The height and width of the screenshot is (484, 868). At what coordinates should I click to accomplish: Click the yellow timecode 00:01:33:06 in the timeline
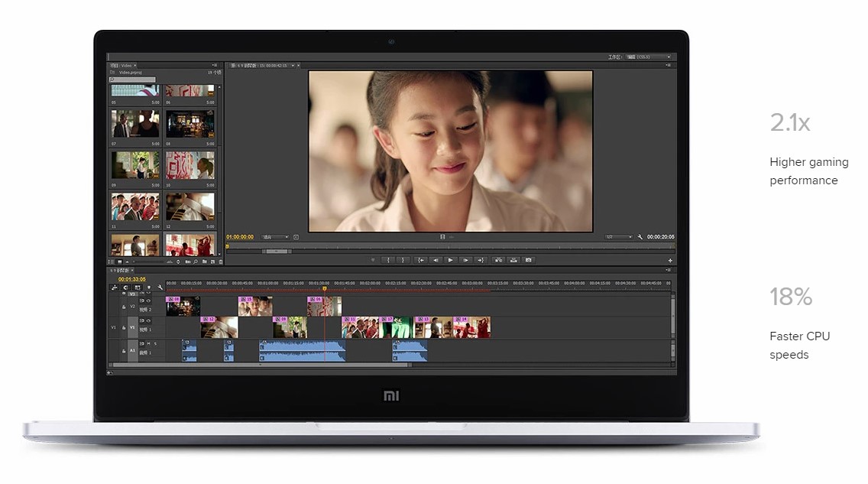pyautogui.click(x=131, y=279)
